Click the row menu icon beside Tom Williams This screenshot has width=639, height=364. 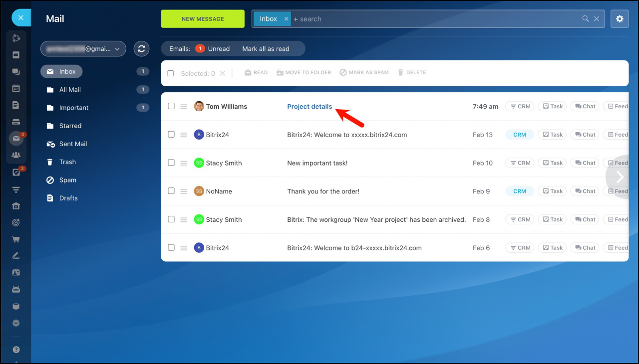click(184, 106)
